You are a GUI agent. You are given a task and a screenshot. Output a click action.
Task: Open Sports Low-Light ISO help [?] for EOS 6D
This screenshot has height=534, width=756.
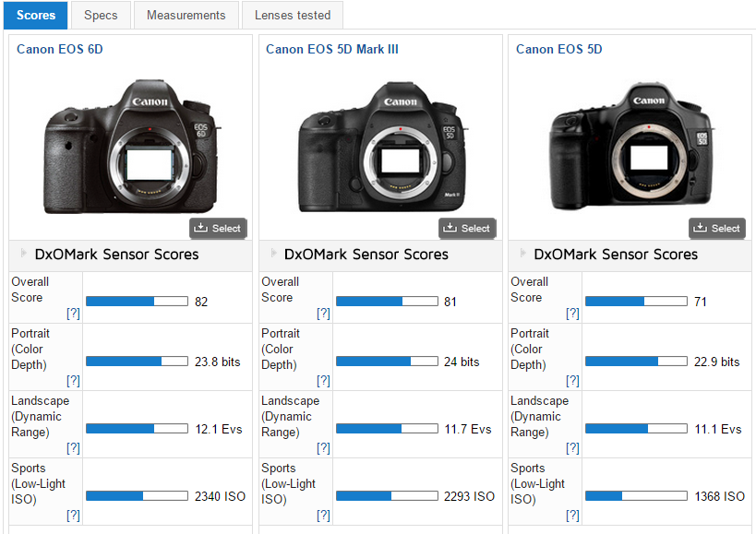73,516
